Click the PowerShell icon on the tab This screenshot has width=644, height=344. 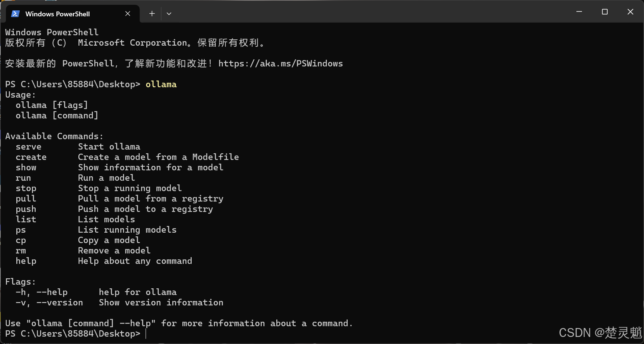click(x=15, y=14)
